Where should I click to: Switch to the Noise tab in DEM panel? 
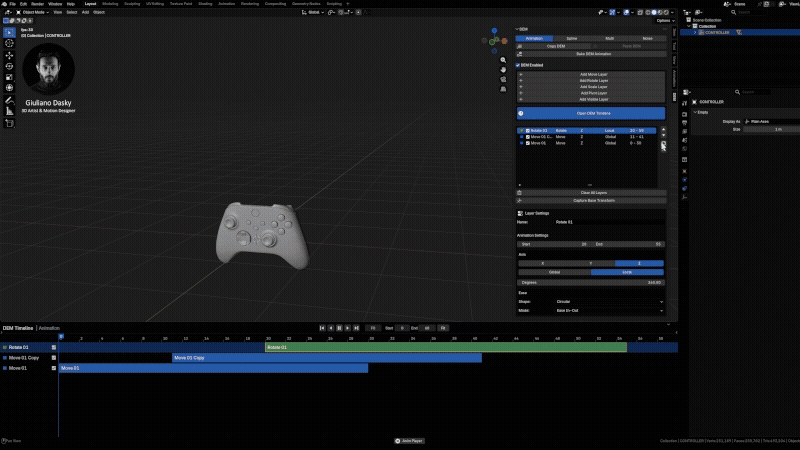pyautogui.click(x=647, y=38)
